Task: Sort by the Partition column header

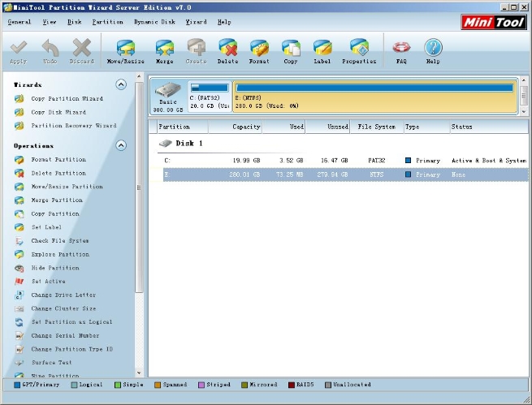Action: 183,127
